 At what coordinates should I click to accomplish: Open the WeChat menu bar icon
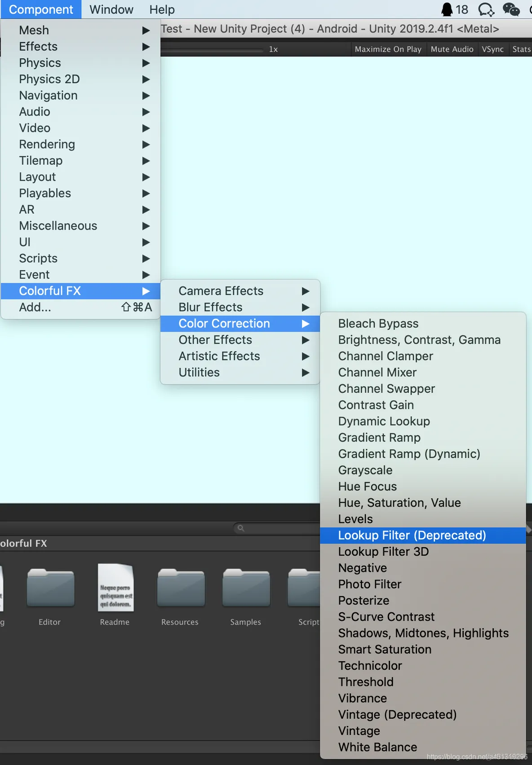coord(511,9)
